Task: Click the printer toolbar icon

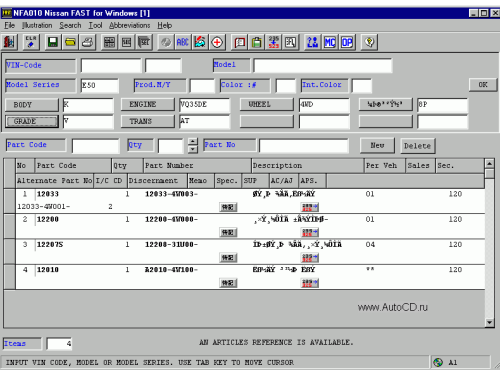Action: tap(87, 42)
